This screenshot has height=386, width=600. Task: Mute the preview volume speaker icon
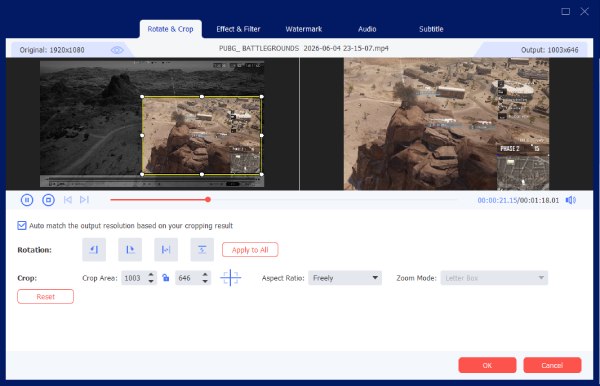pos(571,200)
